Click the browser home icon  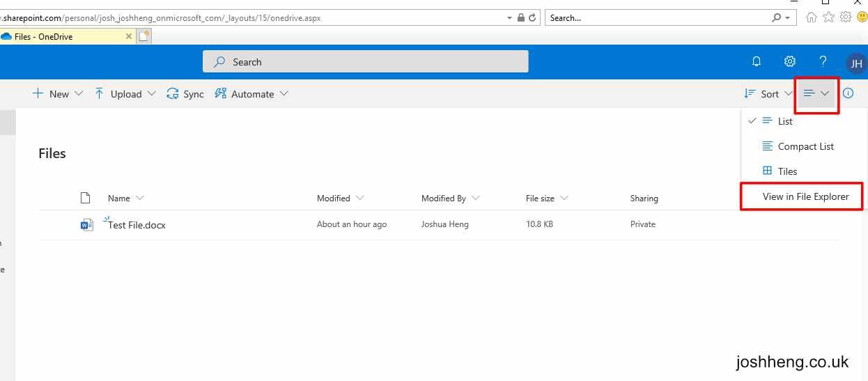[x=812, y=17]
